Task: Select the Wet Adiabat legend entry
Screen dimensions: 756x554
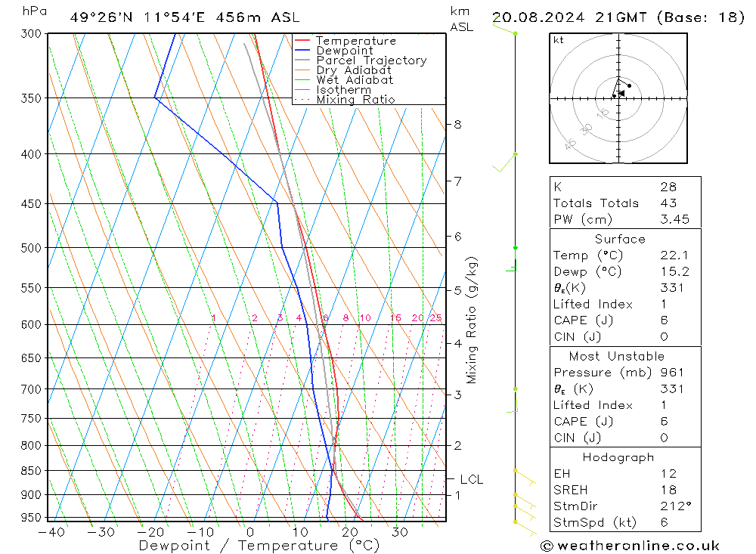Action: pyautogui.click(x=354, y=80)
